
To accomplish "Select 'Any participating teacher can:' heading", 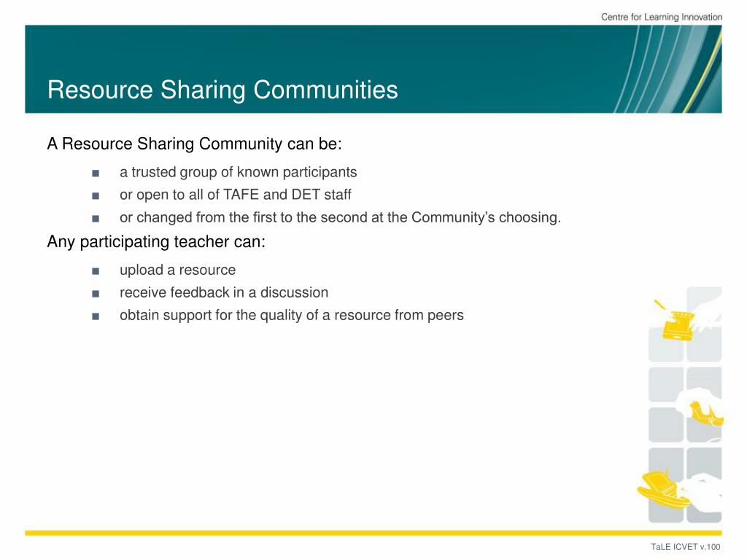I will click(156, 241).
